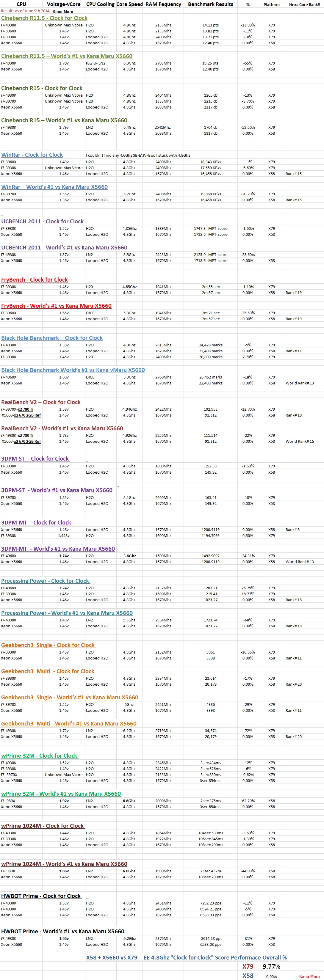
Task: Click the 'RAM Fequency' column header
Action: (x=163, y=4)
